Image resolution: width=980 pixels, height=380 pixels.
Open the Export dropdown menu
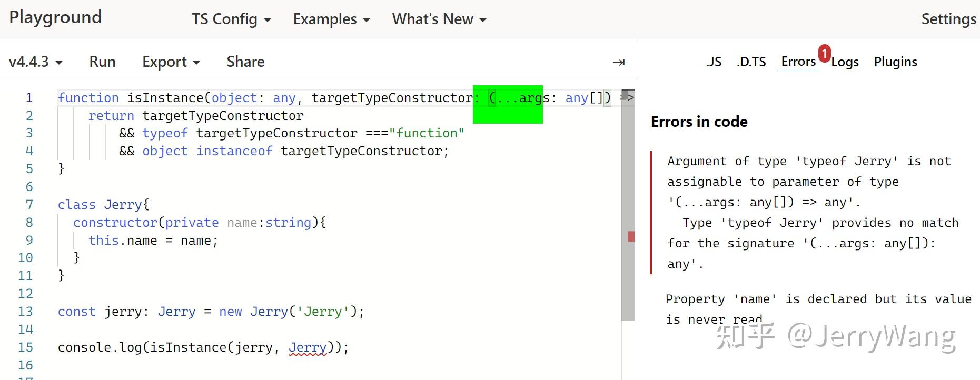click(171, 62)
